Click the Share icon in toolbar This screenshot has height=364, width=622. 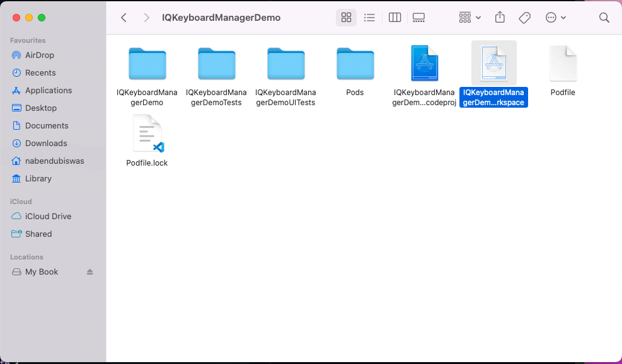500,18
